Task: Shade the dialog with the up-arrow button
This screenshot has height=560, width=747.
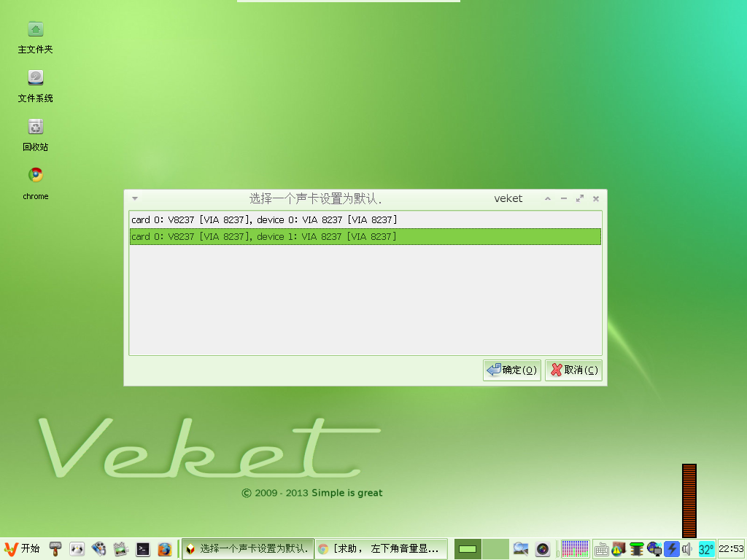Action: tap(548, 198)
